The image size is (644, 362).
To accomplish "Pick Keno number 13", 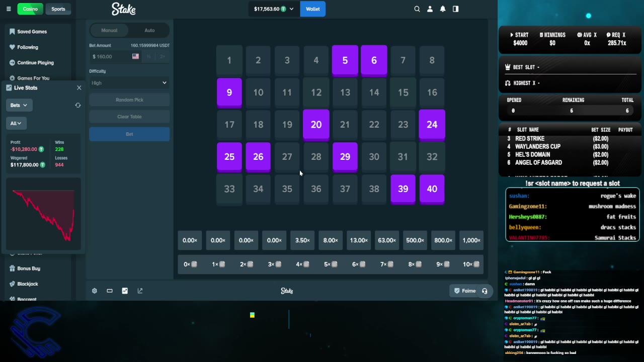I will click(345, 93).
